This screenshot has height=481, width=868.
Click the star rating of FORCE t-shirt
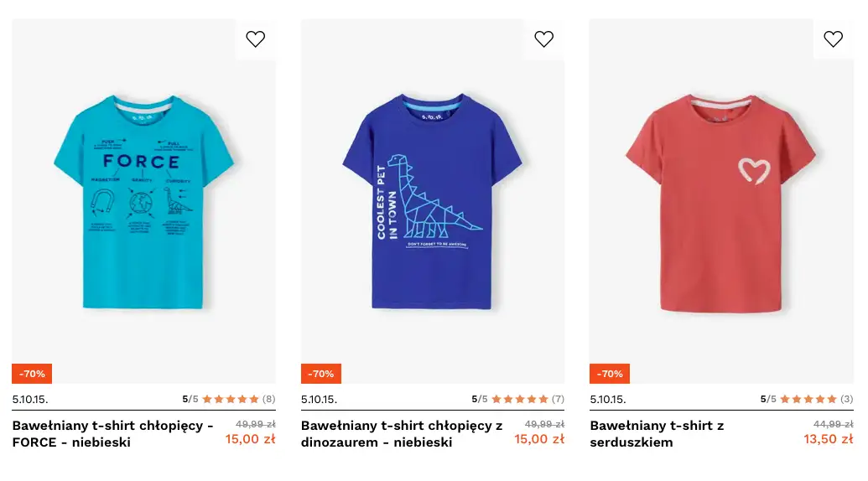click(231, 399)
